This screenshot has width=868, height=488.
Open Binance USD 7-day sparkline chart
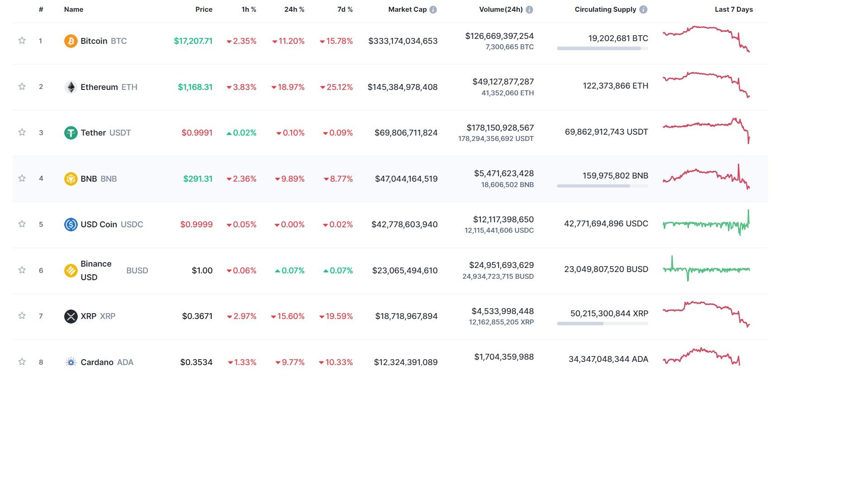pyautogui.click(x=706, y=268)
